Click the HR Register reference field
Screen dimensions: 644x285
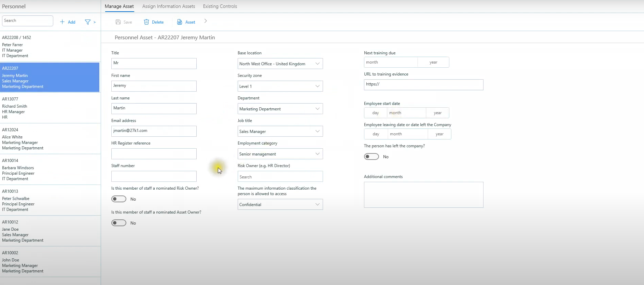coord(154,154)
